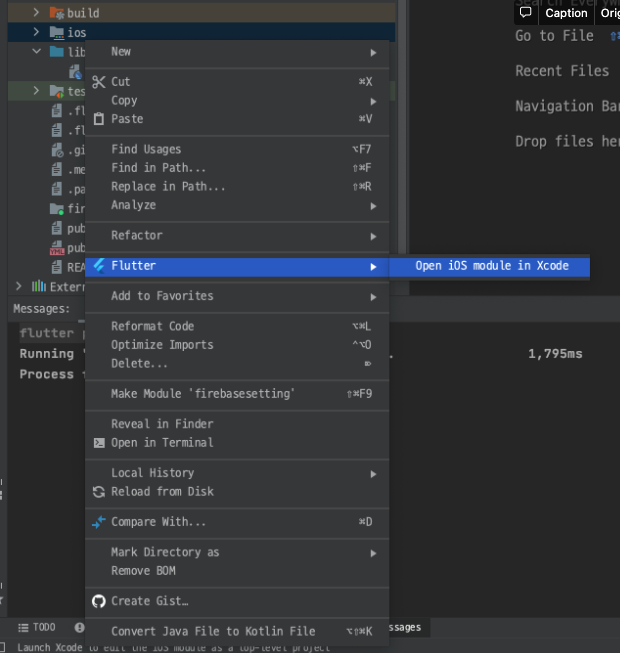Image resolution: width=620 pixels, height=653 pixels.
Task: Choose Find in Path... menu entry
Action: pyautogui.click(x=237, y=168)
